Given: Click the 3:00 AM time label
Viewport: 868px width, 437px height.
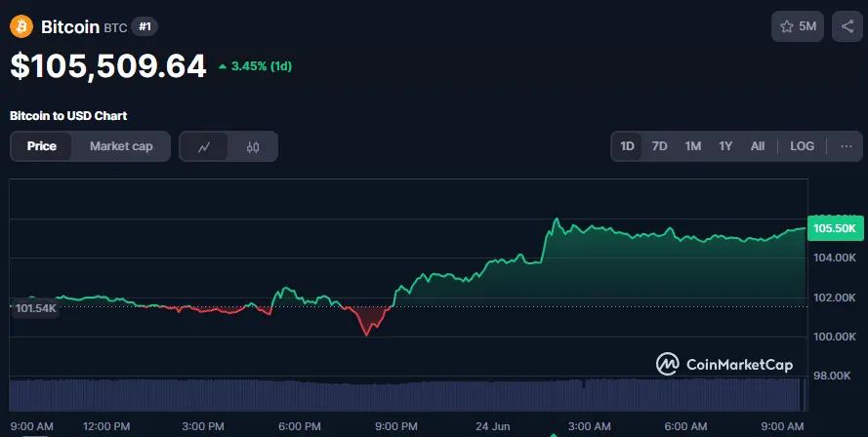Looking at the screenshot, I should 589,426.
